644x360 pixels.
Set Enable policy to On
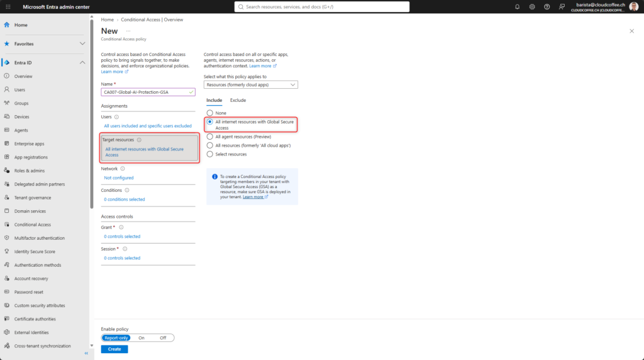tap(142, 338)
